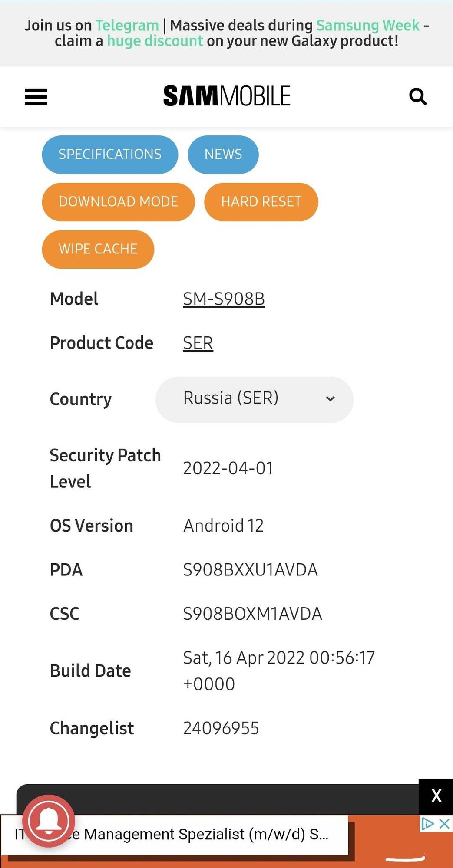Open the Samsung Week link
The image size is (453, 868).
(368, 25)
